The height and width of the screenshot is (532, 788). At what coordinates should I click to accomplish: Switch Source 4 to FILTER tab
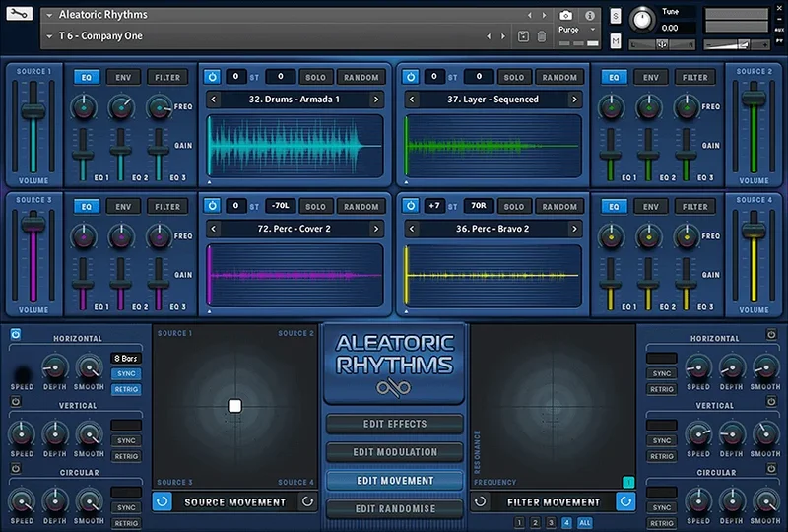click(695, 206)
